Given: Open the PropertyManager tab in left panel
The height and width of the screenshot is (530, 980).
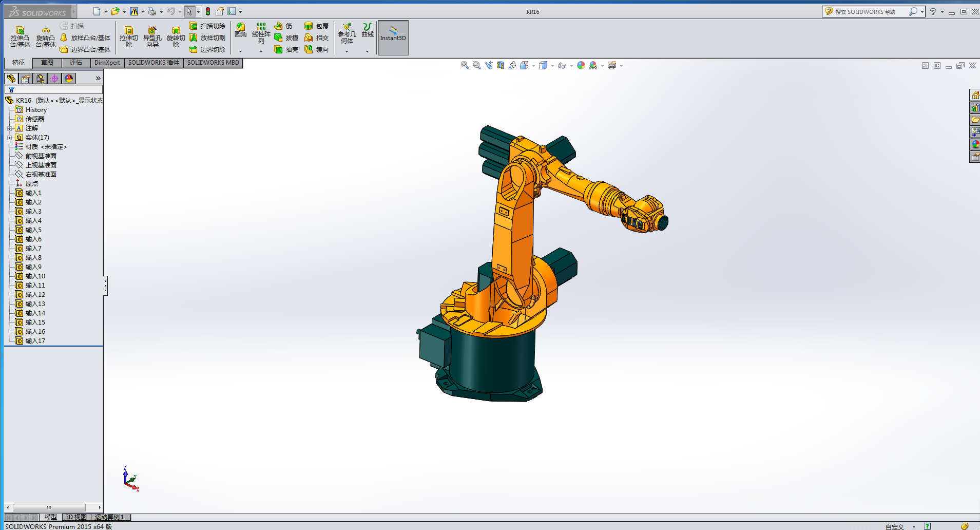Looking at the screenshot, I should pyautogui.click(x=26, y=79).
